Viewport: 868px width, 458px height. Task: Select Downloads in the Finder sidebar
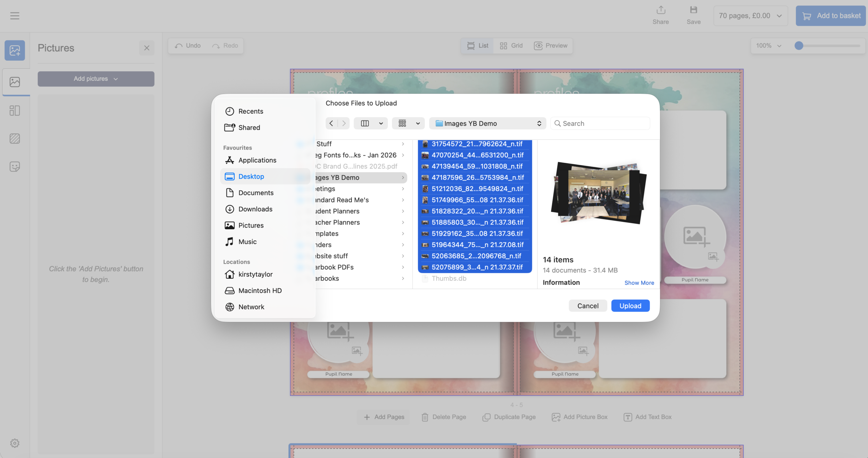[x=255, y=209]
